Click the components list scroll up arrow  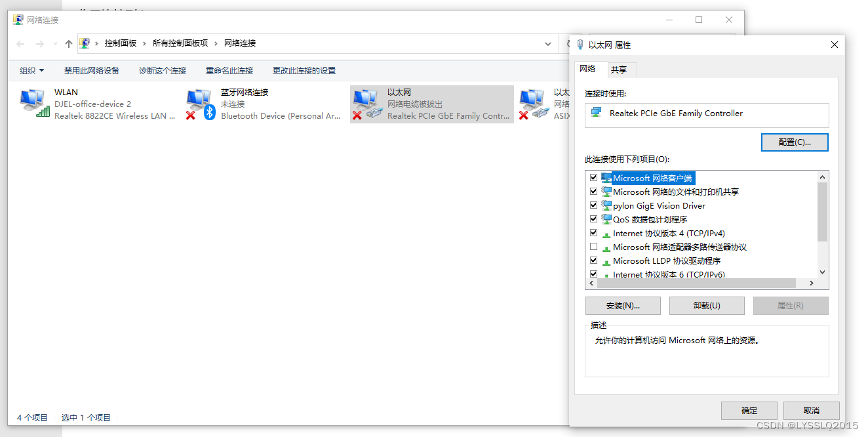(823, 177)
